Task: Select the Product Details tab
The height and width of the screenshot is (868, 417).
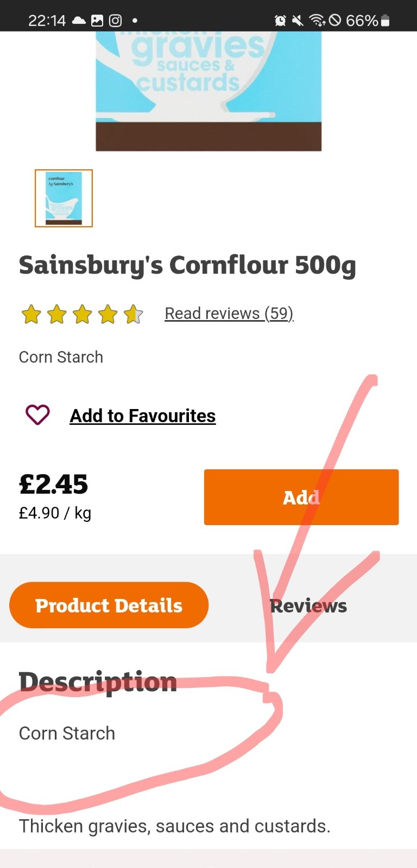Action: point(109,605)
